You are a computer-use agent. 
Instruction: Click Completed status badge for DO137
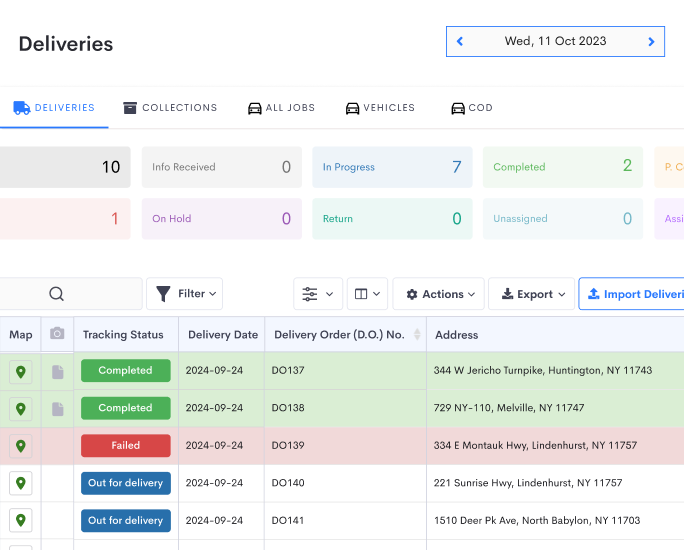pyautogui.click(x=126, y=370)
